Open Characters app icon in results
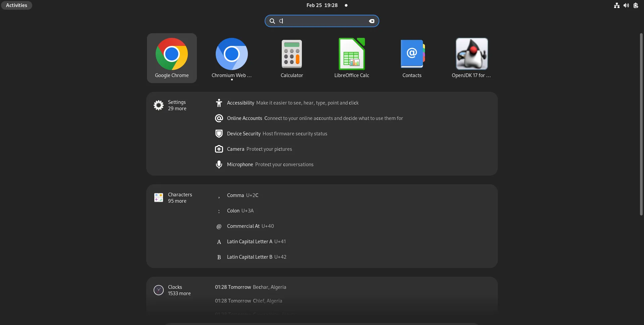644x325 pixels. (x=159, y=198)
